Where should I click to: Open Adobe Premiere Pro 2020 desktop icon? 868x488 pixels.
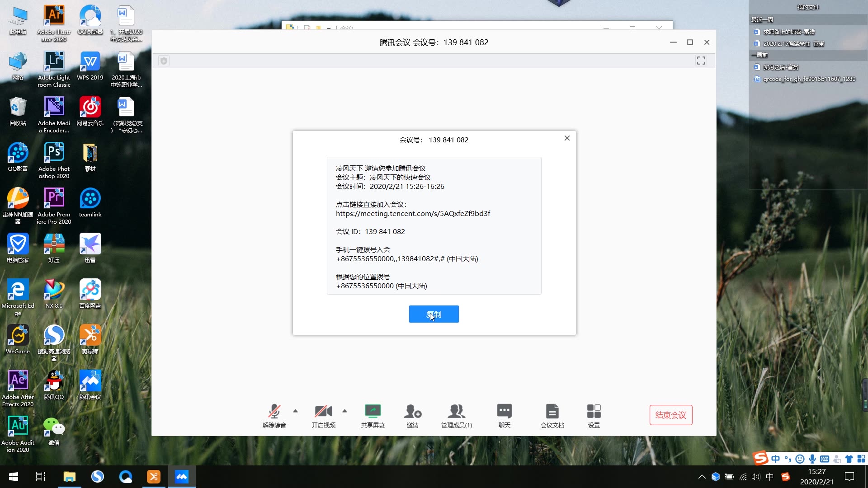click(54, 206)
